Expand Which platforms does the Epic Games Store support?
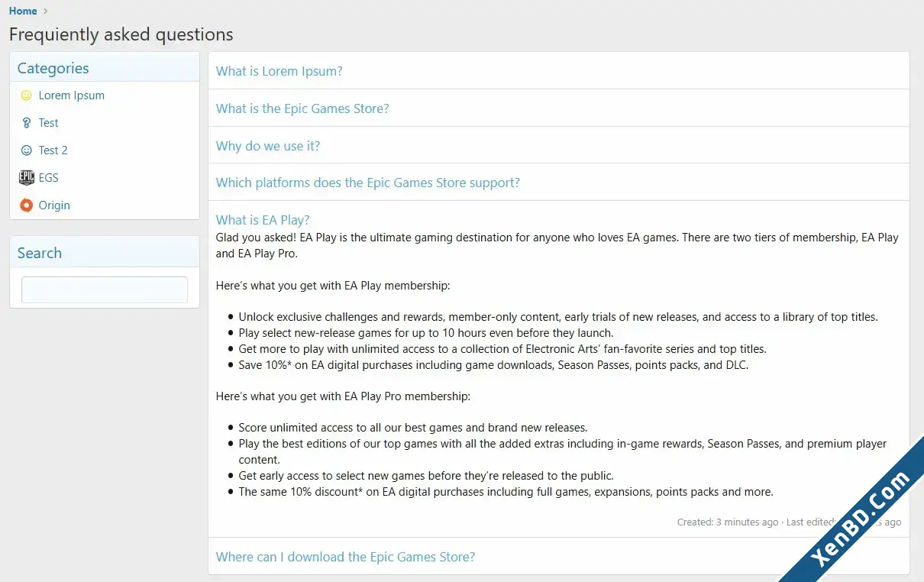 click(368, 183)
